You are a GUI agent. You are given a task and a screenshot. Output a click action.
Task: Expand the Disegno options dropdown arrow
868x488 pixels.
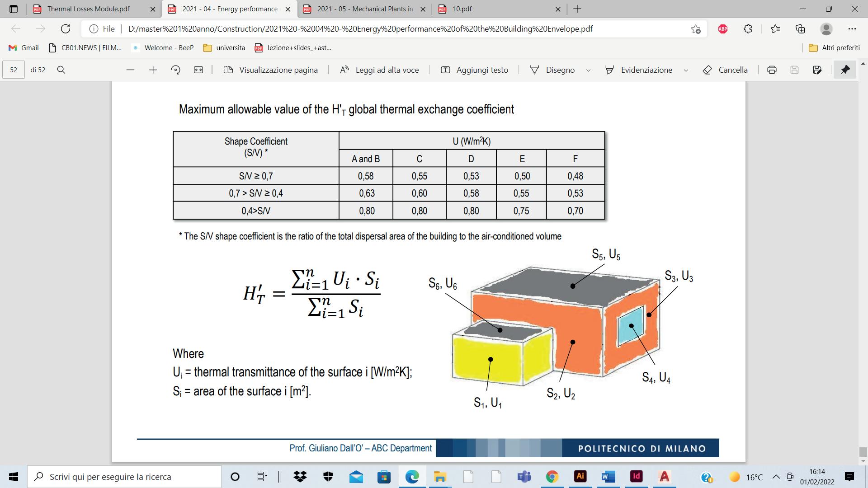(x=588, y=70)
